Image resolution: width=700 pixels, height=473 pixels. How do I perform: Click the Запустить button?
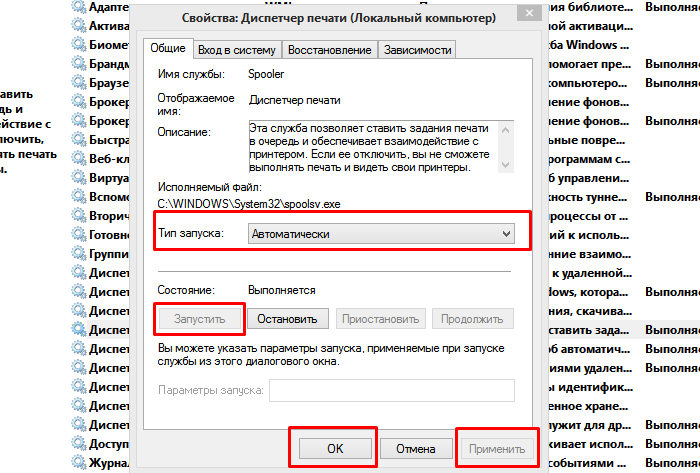point(200,319)
